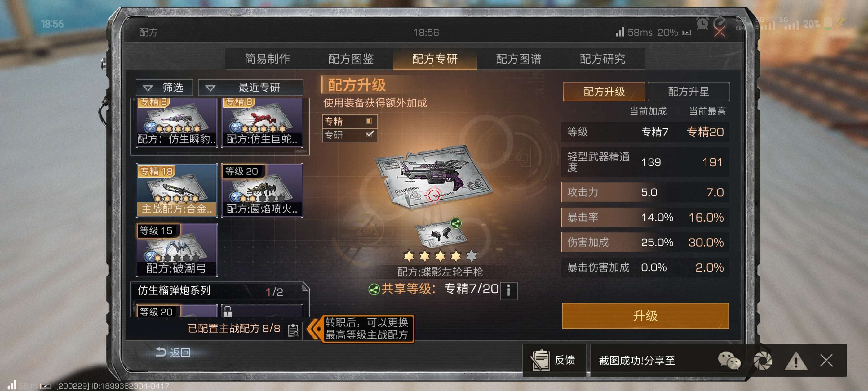The height and width of the screenshot is (391, 868).
Task: Click the orange 升级 button
Action: (x=645, y=316)
